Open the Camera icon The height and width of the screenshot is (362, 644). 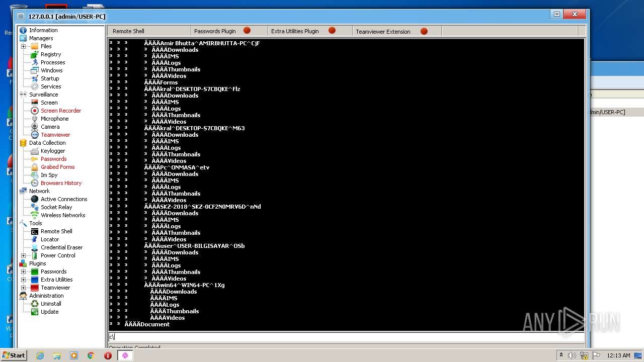point(35,127)
